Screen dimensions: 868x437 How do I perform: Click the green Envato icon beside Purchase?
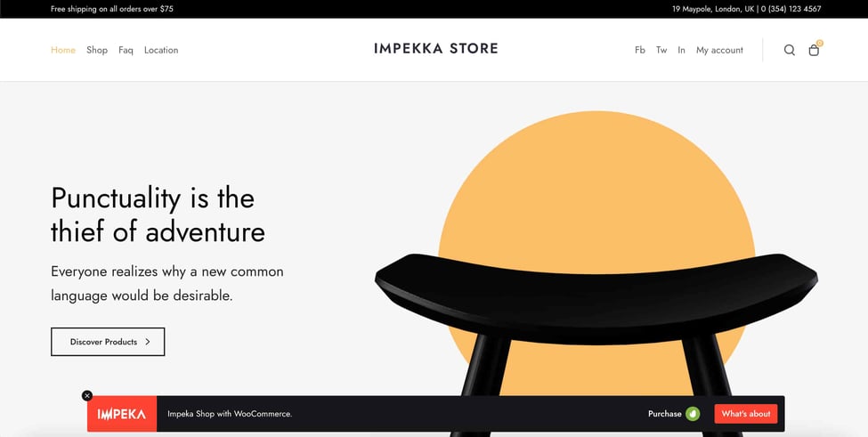(x=693, y=414)
